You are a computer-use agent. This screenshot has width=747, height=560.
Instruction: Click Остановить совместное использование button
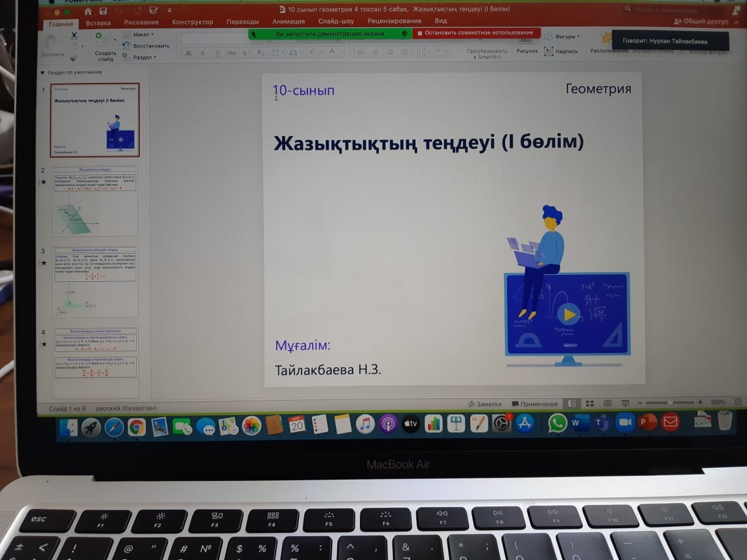[476, 32]
